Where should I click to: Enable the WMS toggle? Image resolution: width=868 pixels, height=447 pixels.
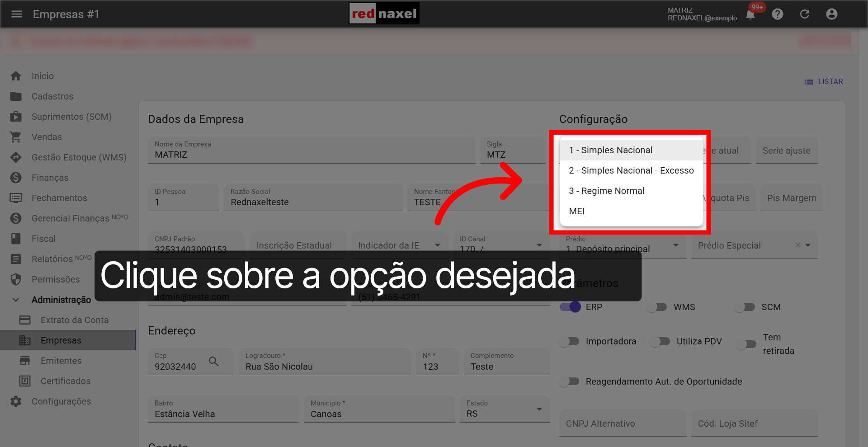tap(656, 307)
